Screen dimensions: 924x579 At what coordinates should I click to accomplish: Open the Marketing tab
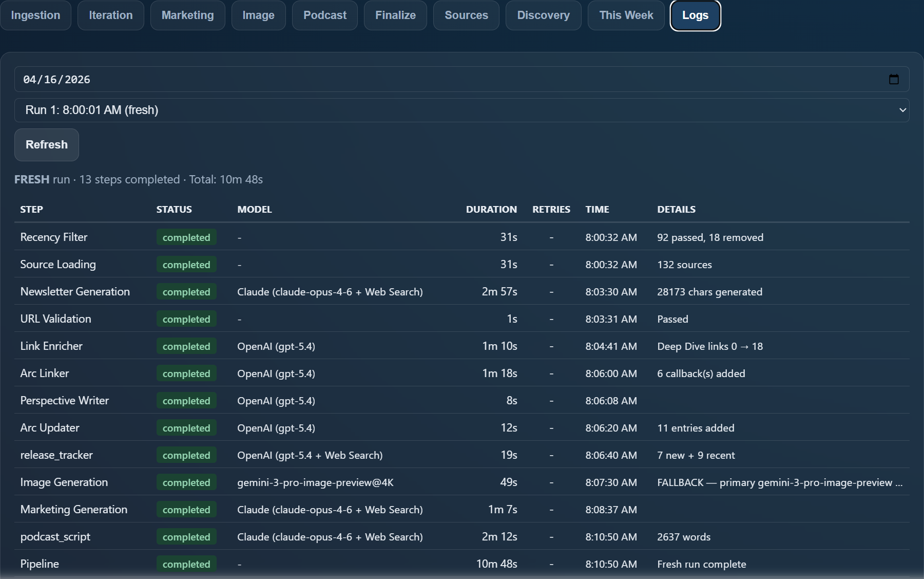(x=187, y=15)
